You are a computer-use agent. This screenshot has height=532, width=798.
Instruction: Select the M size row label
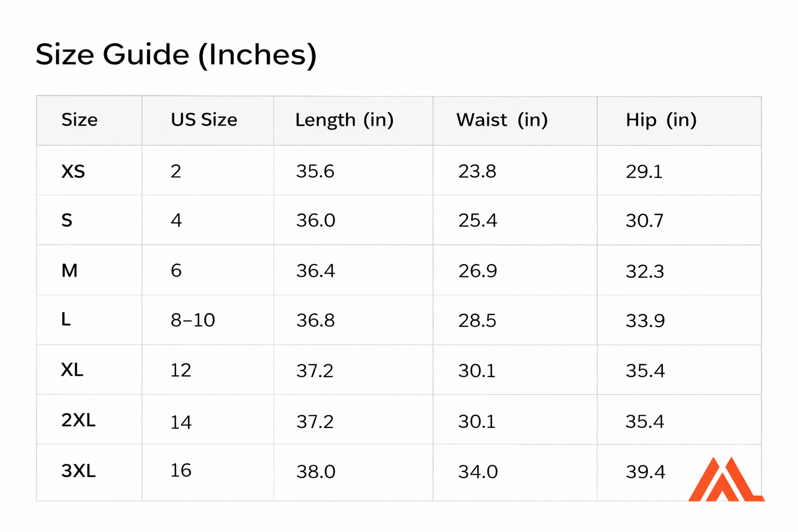tap(70, 271)
